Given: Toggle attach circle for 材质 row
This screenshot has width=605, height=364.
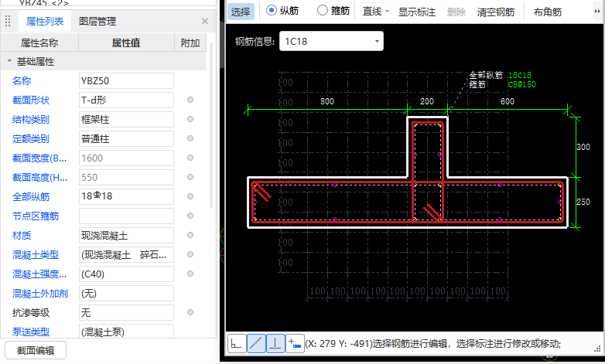Looking at the screenshot, I should click(190, 235).
